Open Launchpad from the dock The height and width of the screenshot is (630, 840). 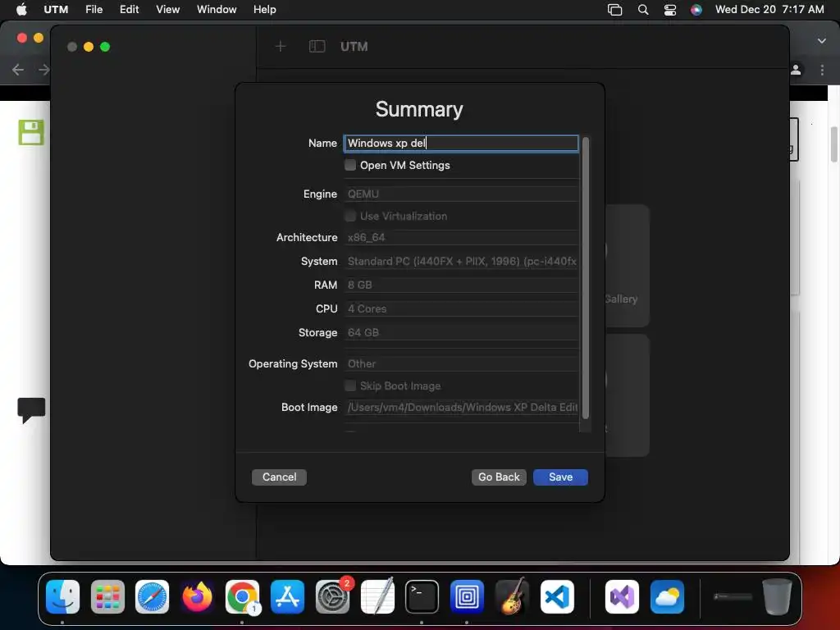coord(107,596)
